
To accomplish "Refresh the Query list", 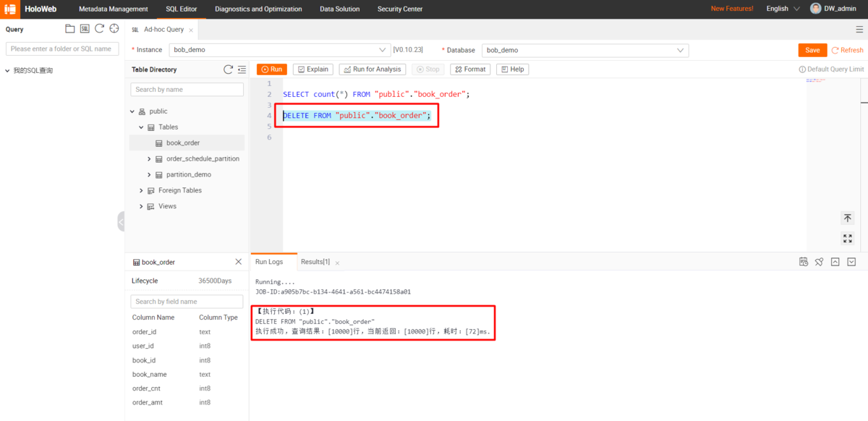I will [100, 29].
